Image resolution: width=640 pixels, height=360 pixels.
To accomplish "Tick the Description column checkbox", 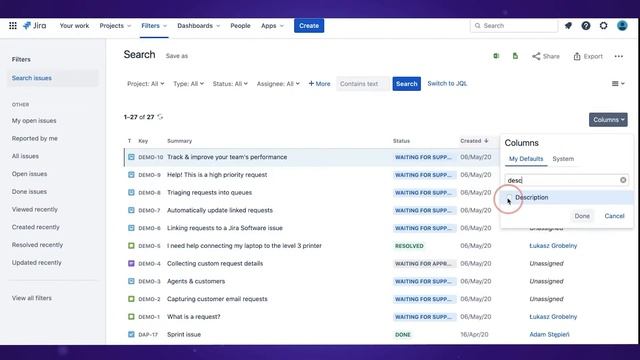I will pos(509,198).
